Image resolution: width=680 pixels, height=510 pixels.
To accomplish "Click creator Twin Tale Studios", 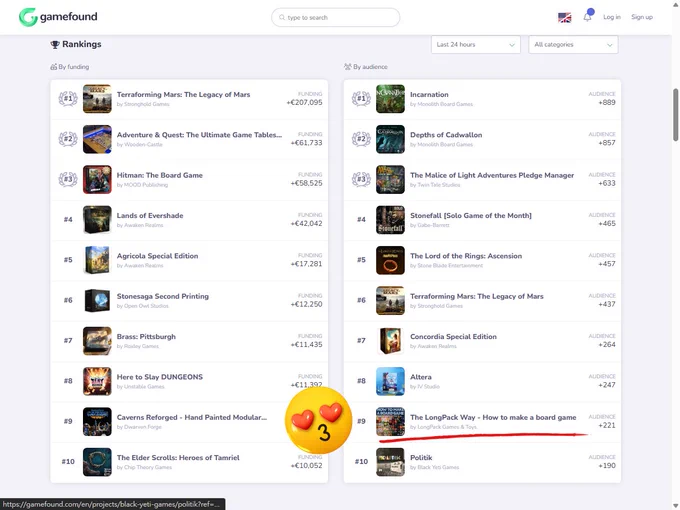I will point(438,185).
